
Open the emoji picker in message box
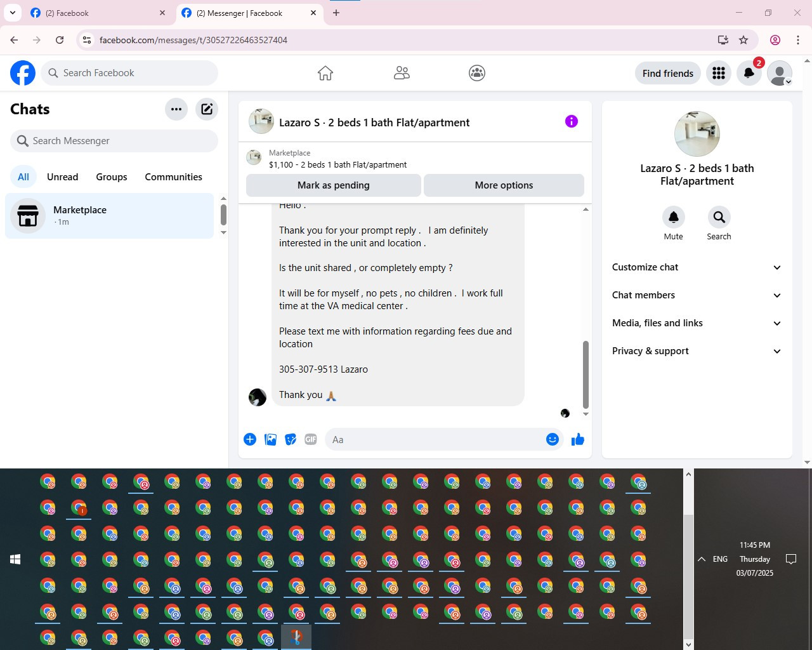click(x=553, y=439)
